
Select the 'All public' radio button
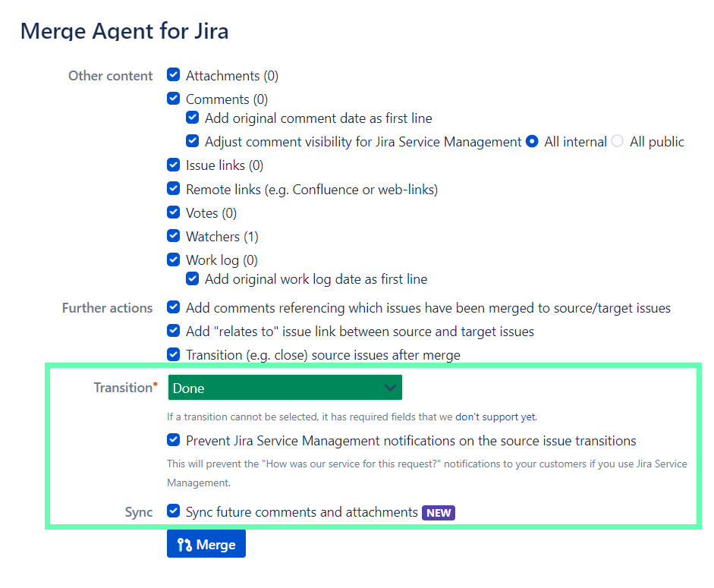(616, 141)
